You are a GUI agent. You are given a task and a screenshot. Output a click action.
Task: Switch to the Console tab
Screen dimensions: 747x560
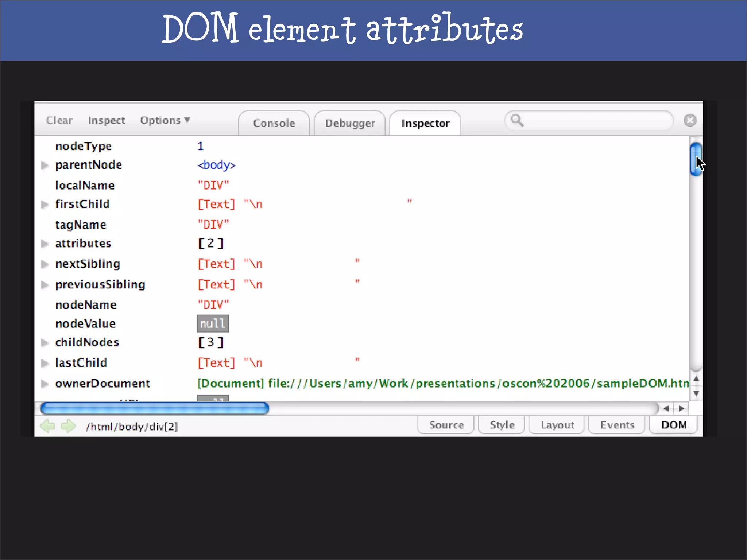click(x=274, y=123)
